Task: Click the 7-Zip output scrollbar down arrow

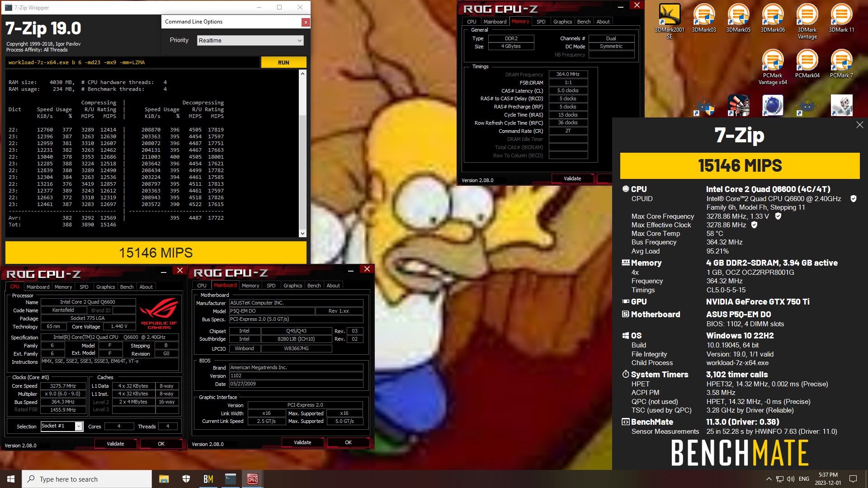Action: point(302,233)
